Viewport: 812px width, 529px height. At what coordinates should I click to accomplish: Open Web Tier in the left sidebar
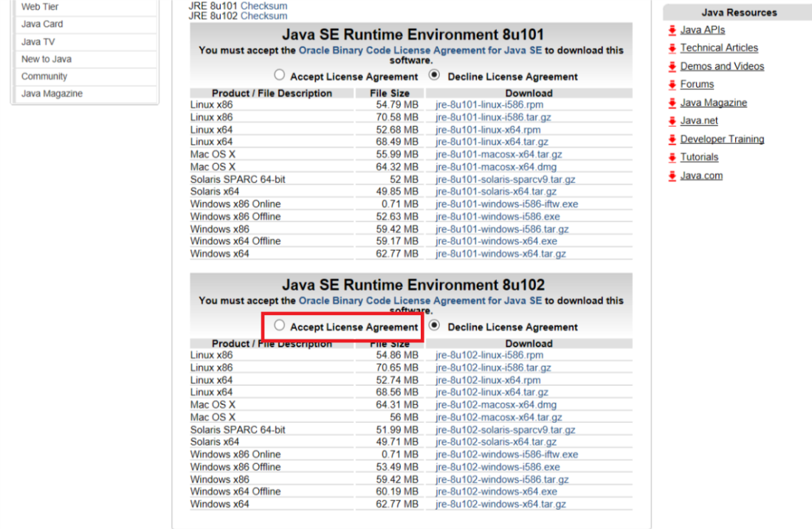tap(40, 7)
